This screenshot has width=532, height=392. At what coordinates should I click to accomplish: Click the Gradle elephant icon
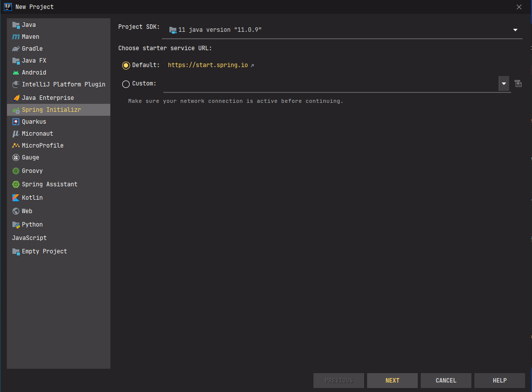pyautogui.click(x=16, y=49)
